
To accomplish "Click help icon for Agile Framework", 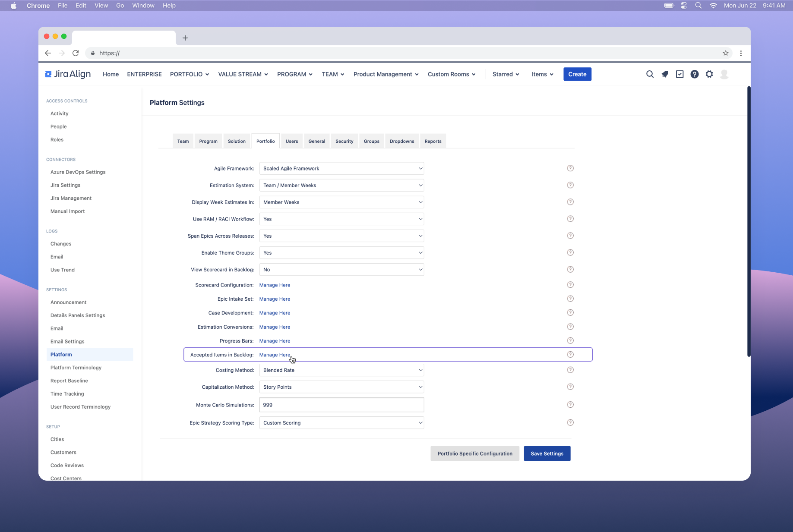I will pyautogui.click(x=570, y=168).
